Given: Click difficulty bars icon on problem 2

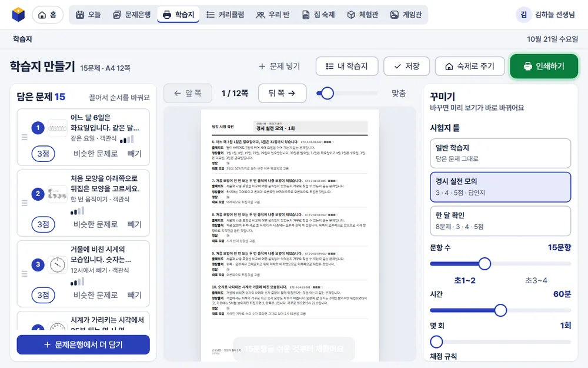Looking at the screenshot, I should point(77,211).
